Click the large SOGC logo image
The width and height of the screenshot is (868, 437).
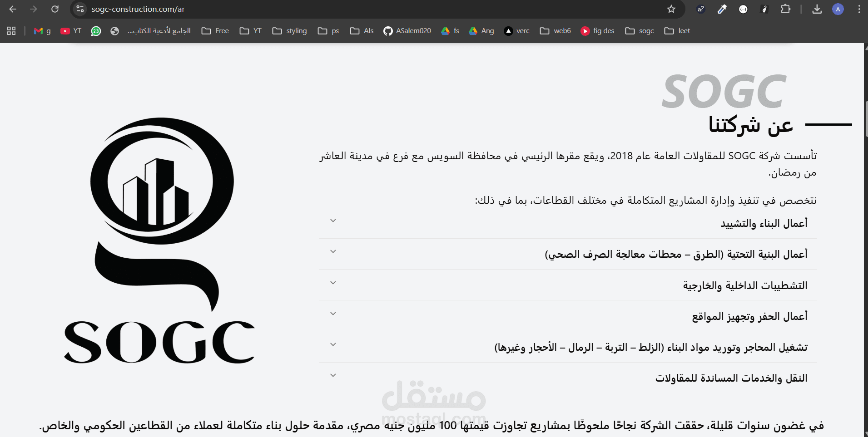[x=160, y=241]
